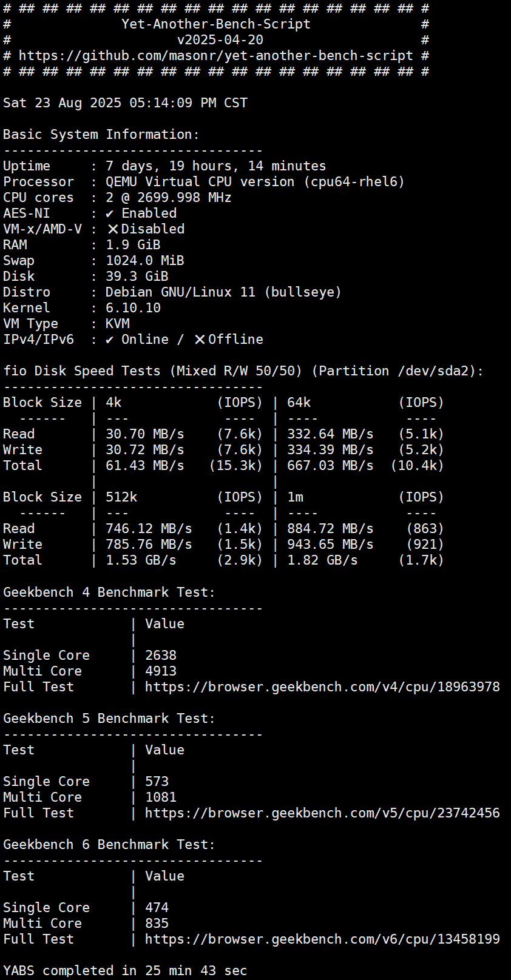This screenshot has width=511, height=980.
Task: Click the Geekbench 5 multi core score 1081
Action: click(161, 797)
